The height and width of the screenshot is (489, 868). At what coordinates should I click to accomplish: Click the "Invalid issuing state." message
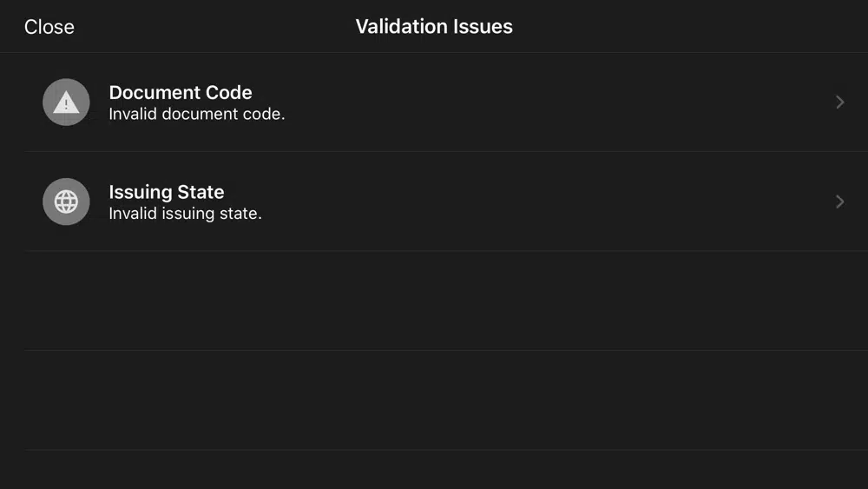[x=185, y=214]
